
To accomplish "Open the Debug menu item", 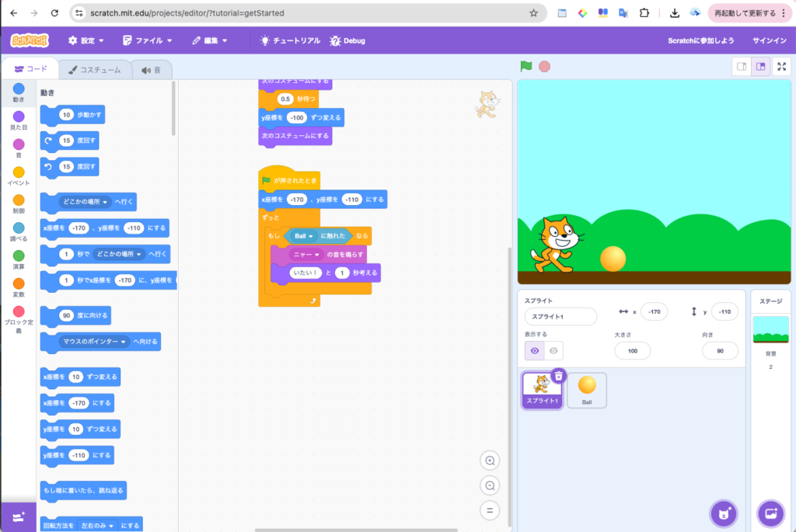I will coord(347,40).
